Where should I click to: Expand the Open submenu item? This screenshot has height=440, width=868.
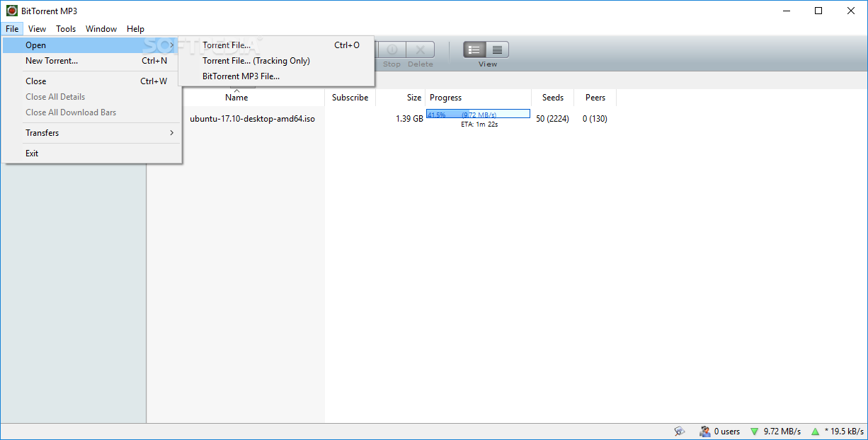pos(91,45)
